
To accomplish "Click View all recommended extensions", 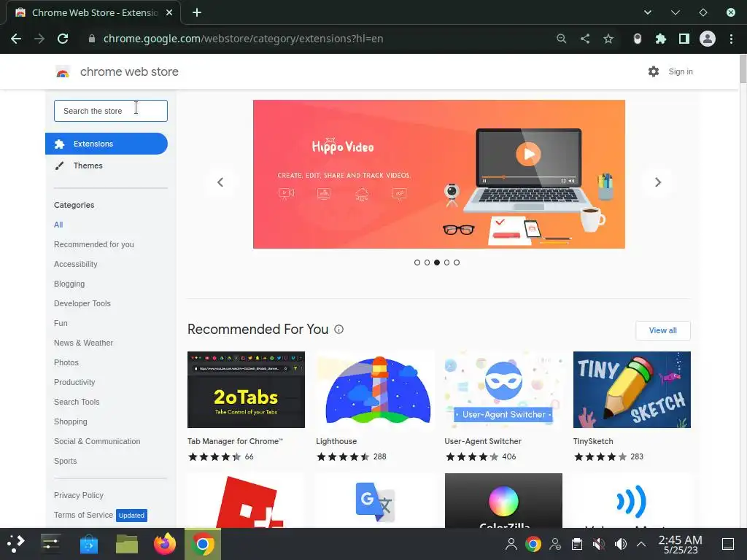I will coord(662,330).
